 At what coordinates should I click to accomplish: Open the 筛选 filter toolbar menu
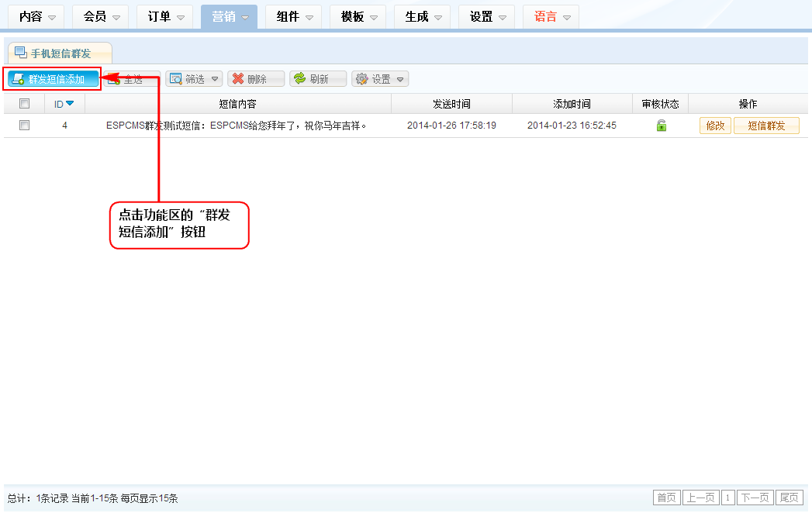pos(194,79)
